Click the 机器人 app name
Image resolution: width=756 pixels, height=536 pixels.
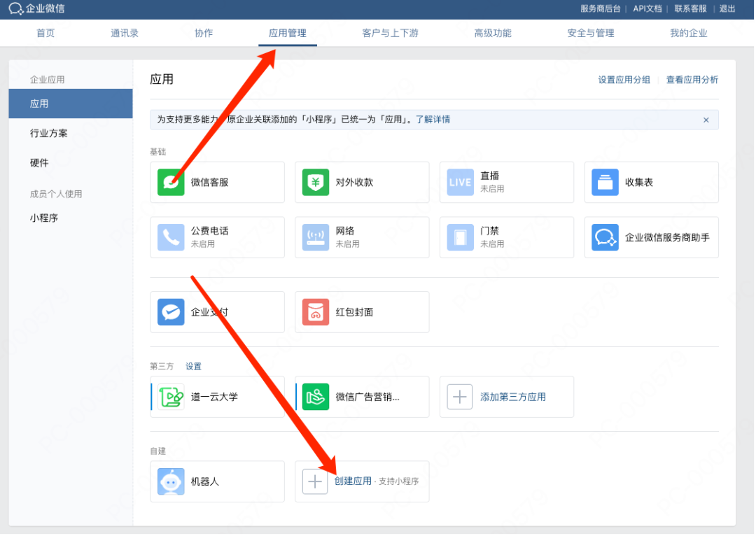(205, 481)
